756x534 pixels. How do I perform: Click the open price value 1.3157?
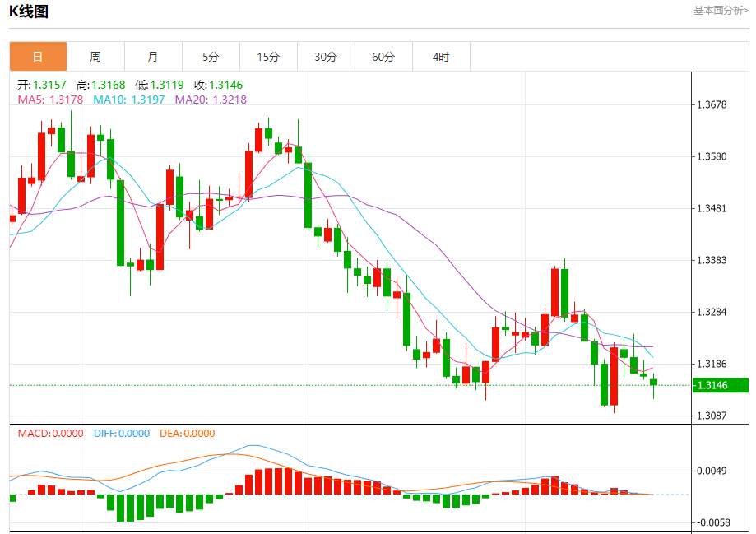(x=49, y=85)
